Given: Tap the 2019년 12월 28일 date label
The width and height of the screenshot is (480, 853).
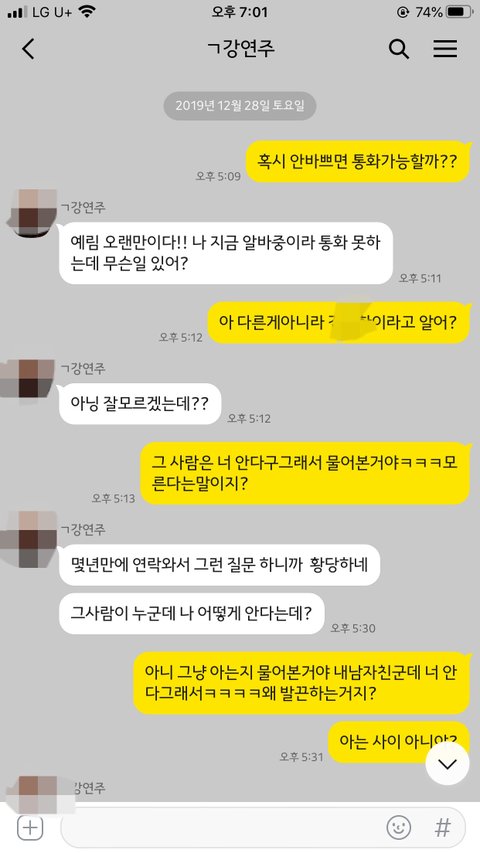Looking at the screenshot, I should point(240,106).
